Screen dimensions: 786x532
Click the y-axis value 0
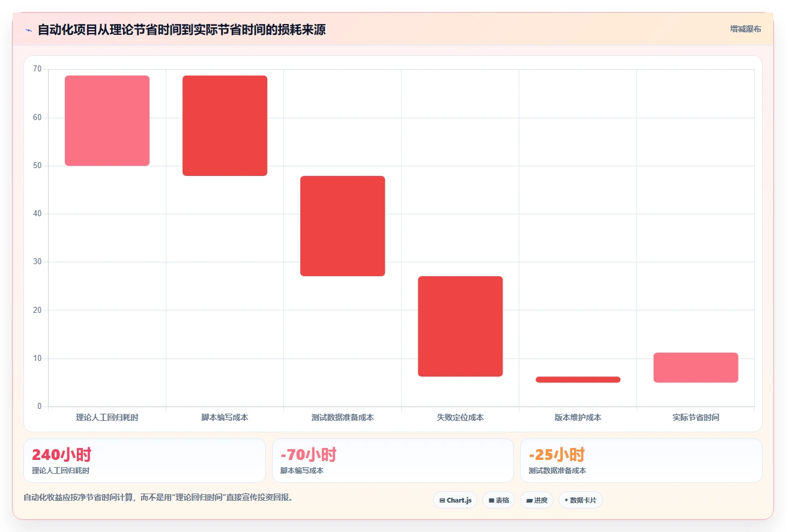pyautogui.click(x=40, y=407)
